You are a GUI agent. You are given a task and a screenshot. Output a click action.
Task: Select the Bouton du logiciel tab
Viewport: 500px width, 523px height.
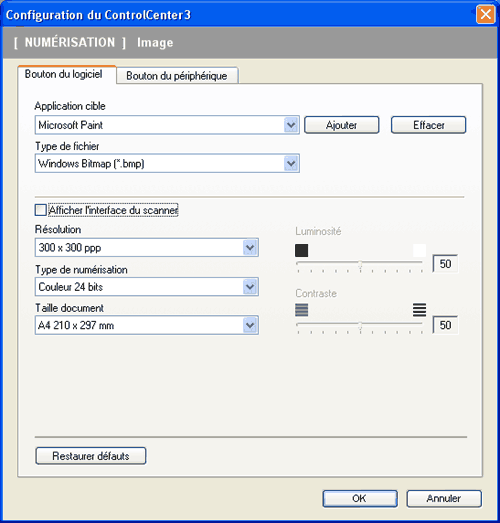point(64,74)
